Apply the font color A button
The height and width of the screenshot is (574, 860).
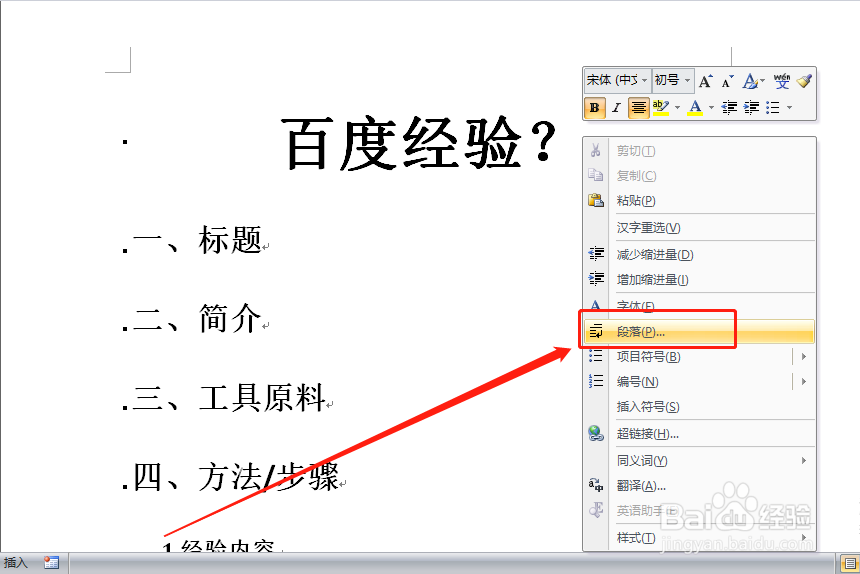pos(695,107)
